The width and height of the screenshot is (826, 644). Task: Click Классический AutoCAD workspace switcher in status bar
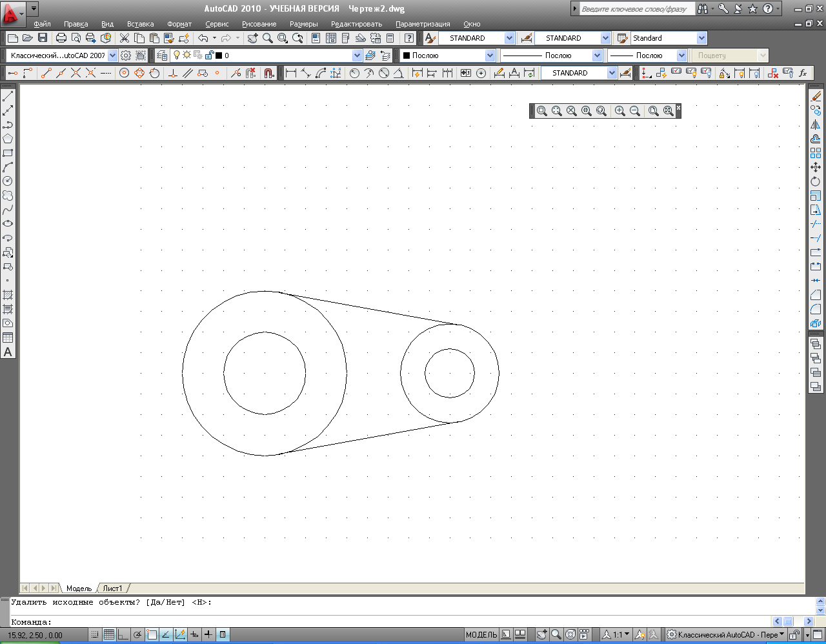pos(725,635)
